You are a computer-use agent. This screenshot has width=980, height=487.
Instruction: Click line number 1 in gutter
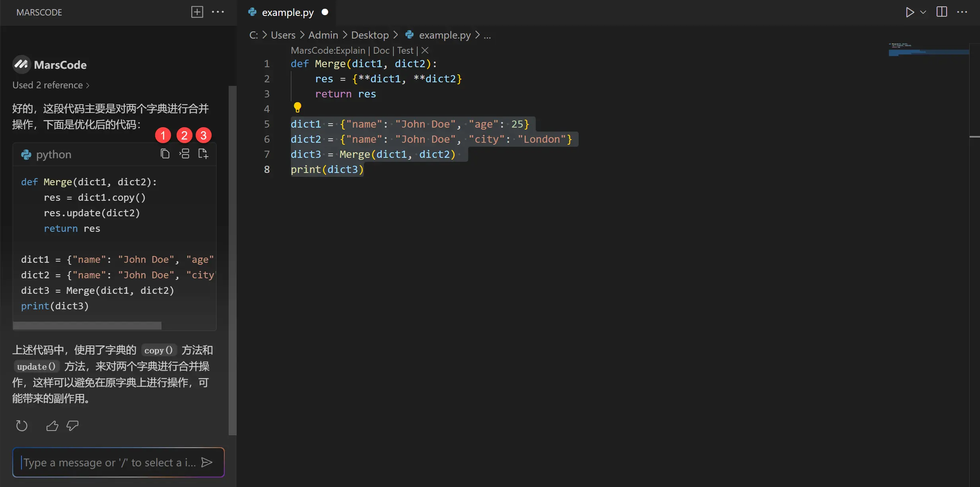click(x=267, y=64)
